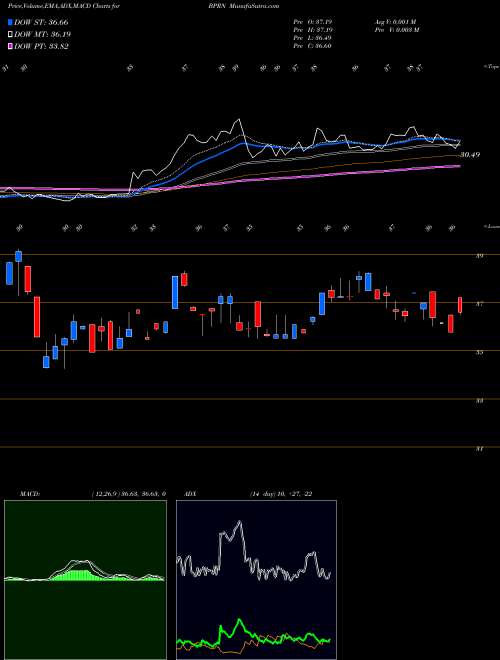Select the 'DOW MT: 36.19' legend text

pos(43,35)
